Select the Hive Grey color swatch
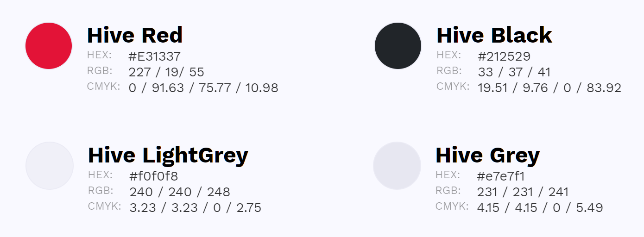The height and width of the screenshot is (237, 644). coord(397,166)
